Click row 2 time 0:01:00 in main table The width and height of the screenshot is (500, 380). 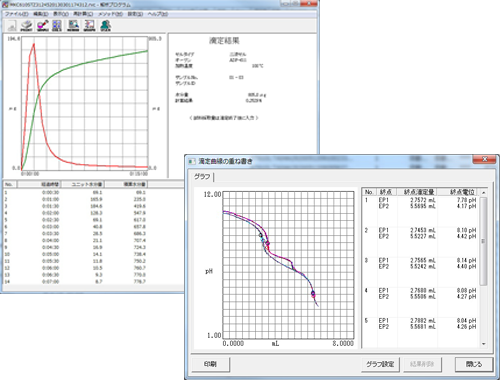click(x=50, y=199)
